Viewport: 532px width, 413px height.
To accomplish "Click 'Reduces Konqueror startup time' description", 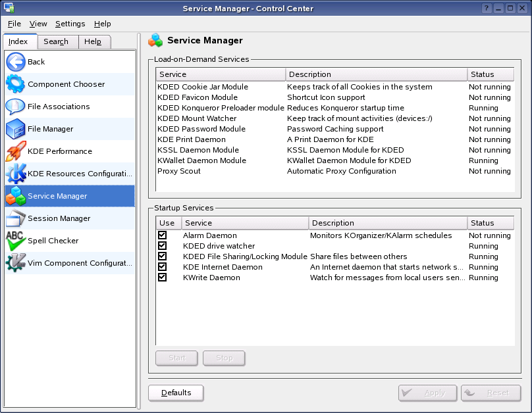I will click(346, 108).
